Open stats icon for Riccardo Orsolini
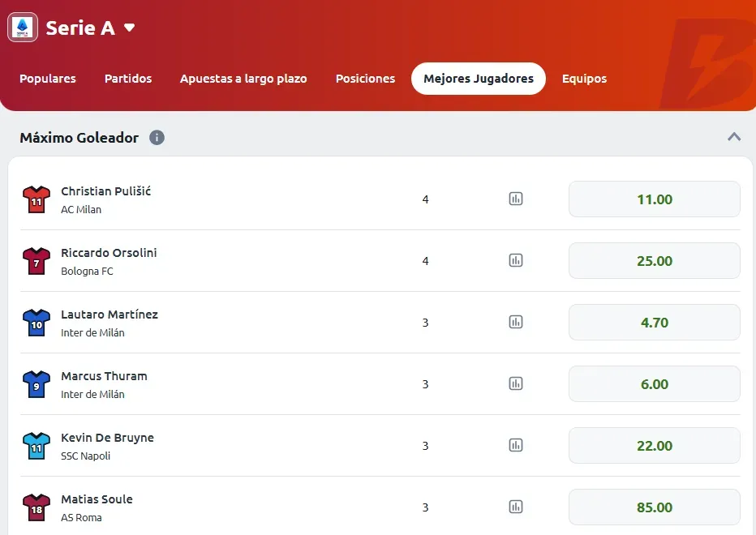The image size is (756, 535). click(x=516, y=260)
